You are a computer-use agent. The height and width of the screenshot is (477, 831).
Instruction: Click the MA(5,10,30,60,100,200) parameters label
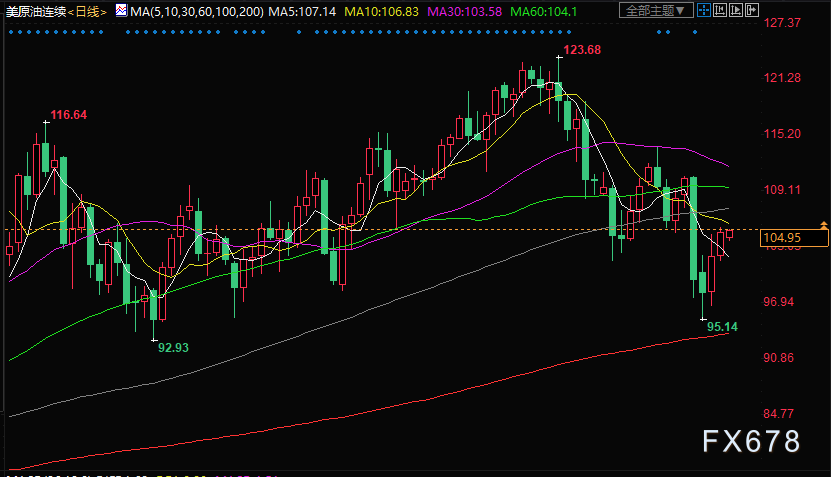point(197,12)
